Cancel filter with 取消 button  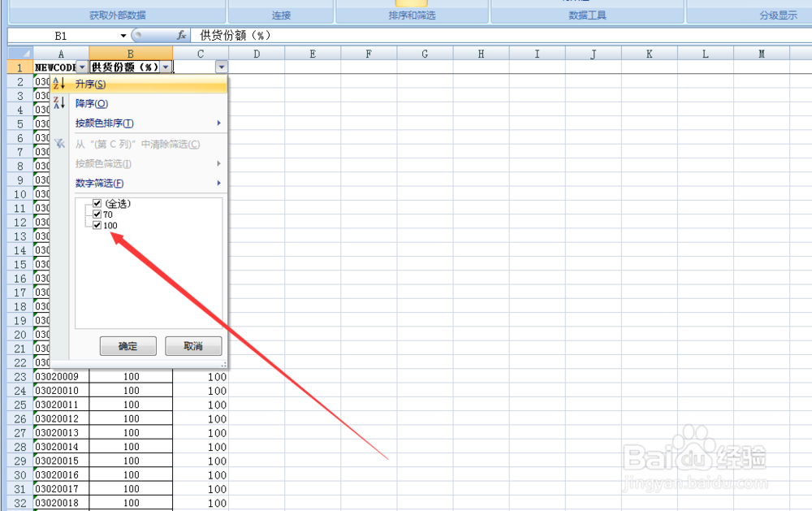(x=193, y=346)
